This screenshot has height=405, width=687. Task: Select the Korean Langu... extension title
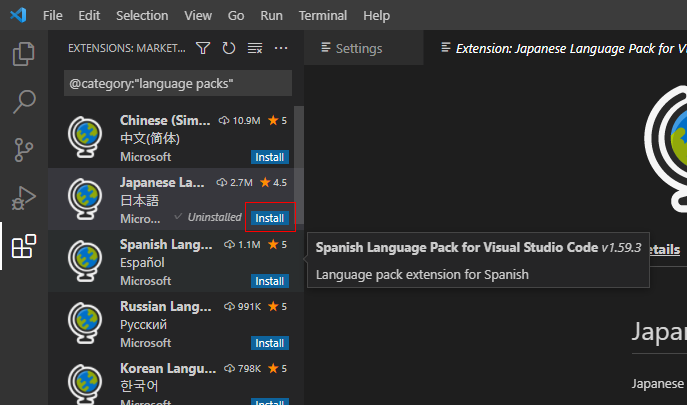point(168,368)
